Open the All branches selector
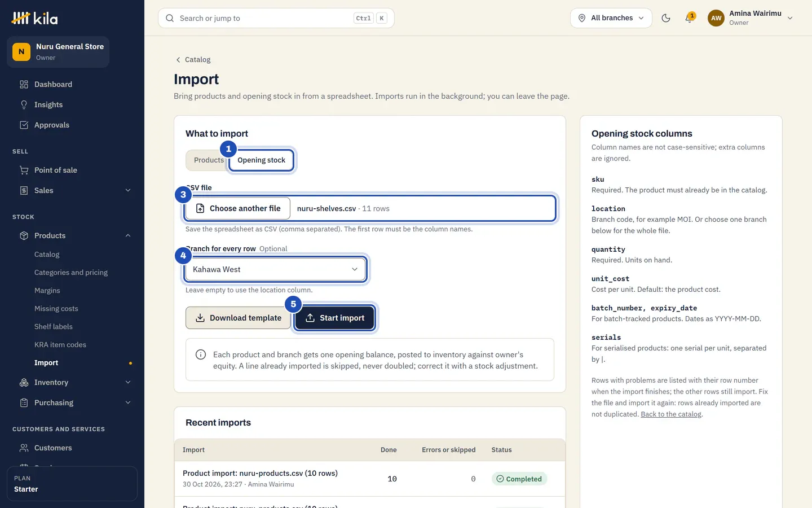This screenshot has width=812, height=508. point(611,18)
